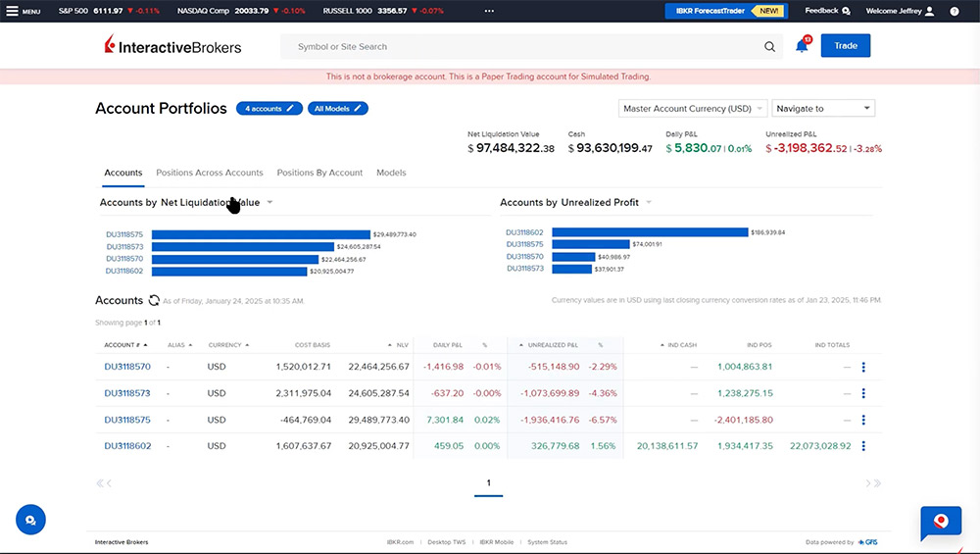
Task: Click the help question mark icon
Action: 954,11
